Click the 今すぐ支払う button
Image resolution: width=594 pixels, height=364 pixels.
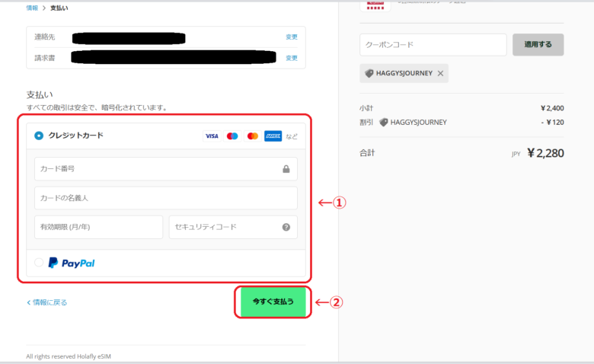pos(273,302)
